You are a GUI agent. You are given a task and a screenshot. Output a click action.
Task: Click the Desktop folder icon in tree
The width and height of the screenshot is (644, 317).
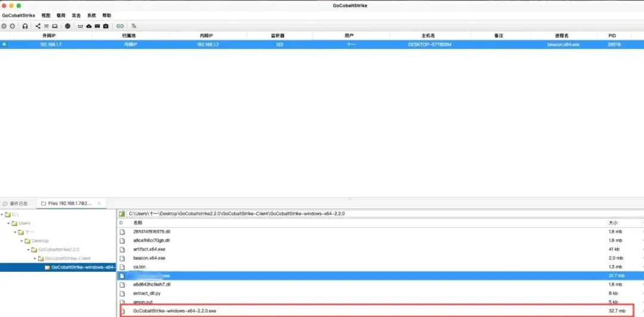pos(27,241)
